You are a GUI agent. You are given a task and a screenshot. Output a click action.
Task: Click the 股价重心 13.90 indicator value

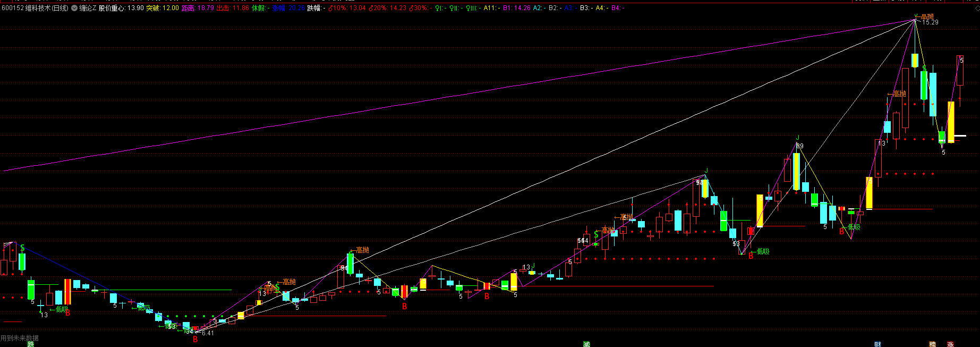point(121,9)
